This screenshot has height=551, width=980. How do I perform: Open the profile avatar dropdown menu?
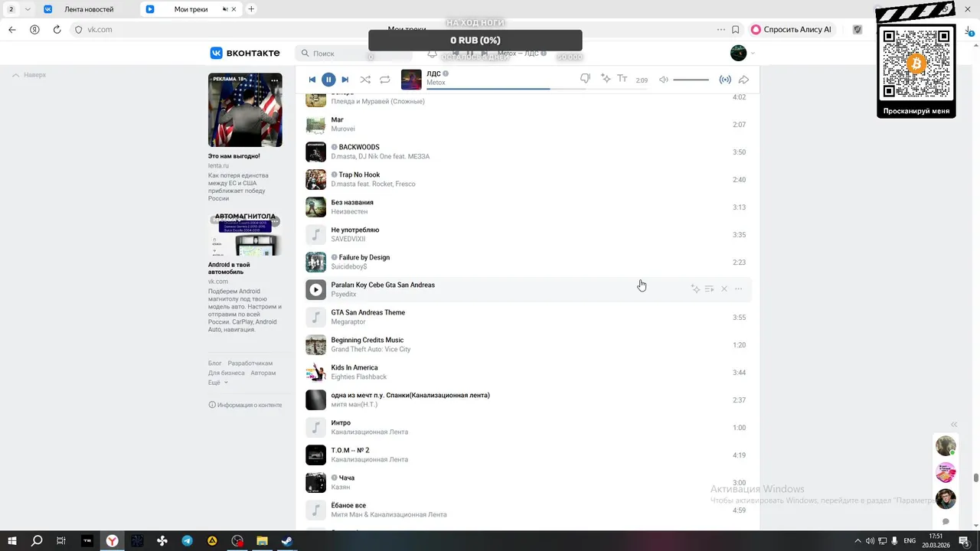pyautogui.click(x=743, y=53)
